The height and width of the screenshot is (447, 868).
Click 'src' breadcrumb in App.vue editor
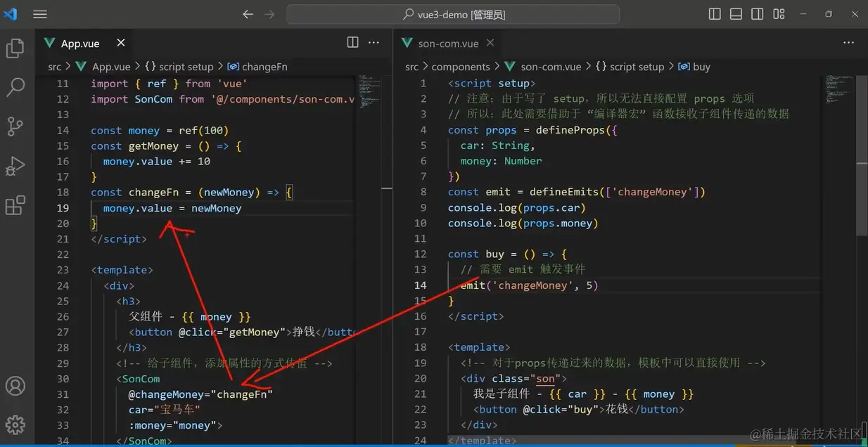54,67
